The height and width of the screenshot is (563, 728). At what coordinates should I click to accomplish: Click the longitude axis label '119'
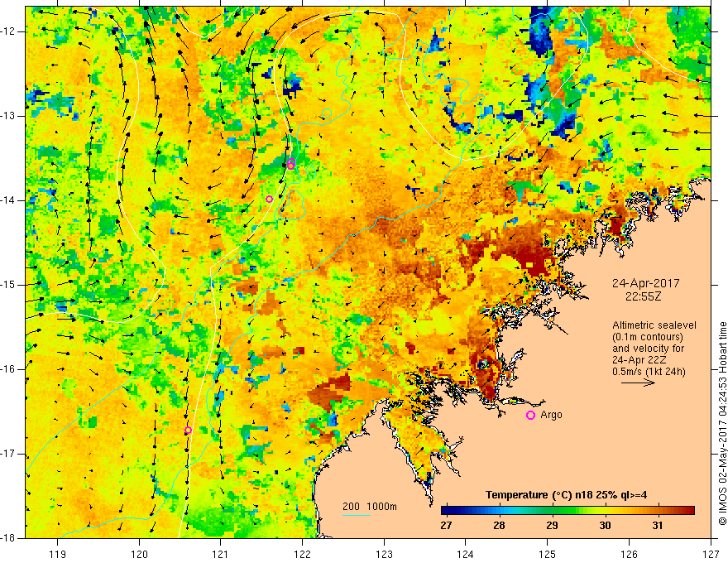click(58, 554)
